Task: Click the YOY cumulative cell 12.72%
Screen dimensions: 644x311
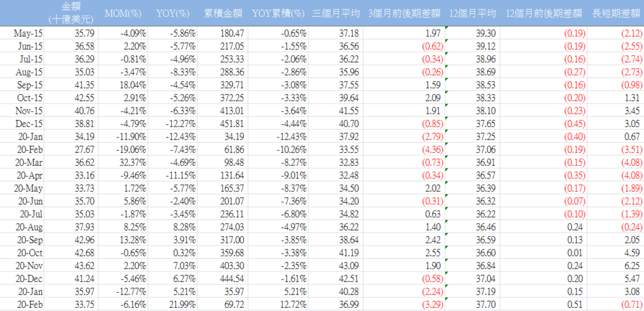Action: point(294,305)
